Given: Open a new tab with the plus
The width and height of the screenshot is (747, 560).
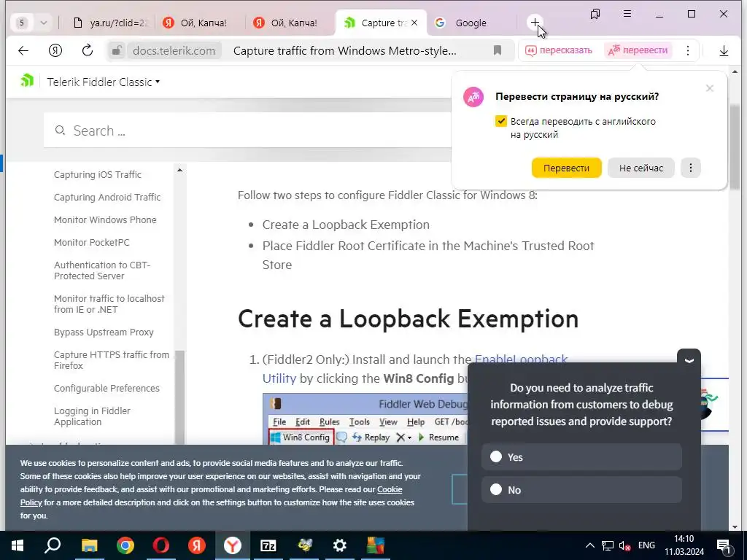Looking at the screenshot, I should (535, 23).
